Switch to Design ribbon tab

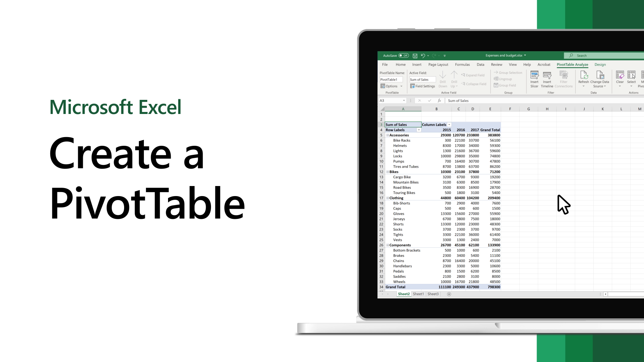click(x=601, y=65)
